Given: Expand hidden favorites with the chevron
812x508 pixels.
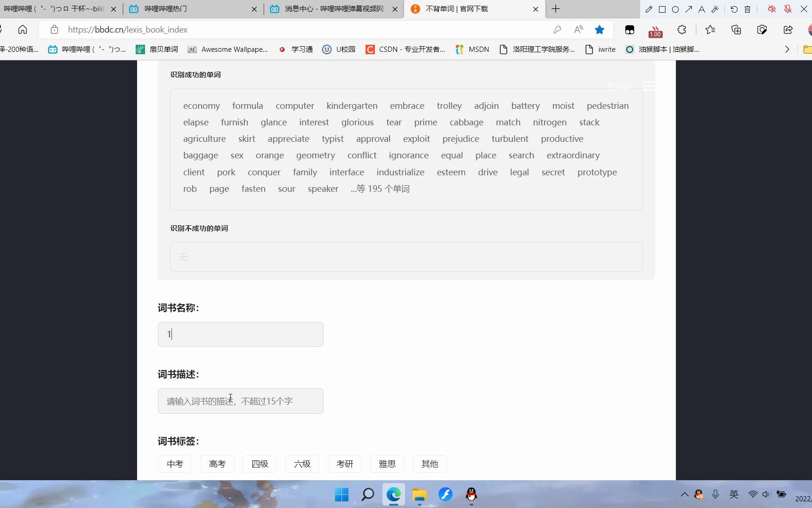Looking at the screenshot, I should click(787, 49).
